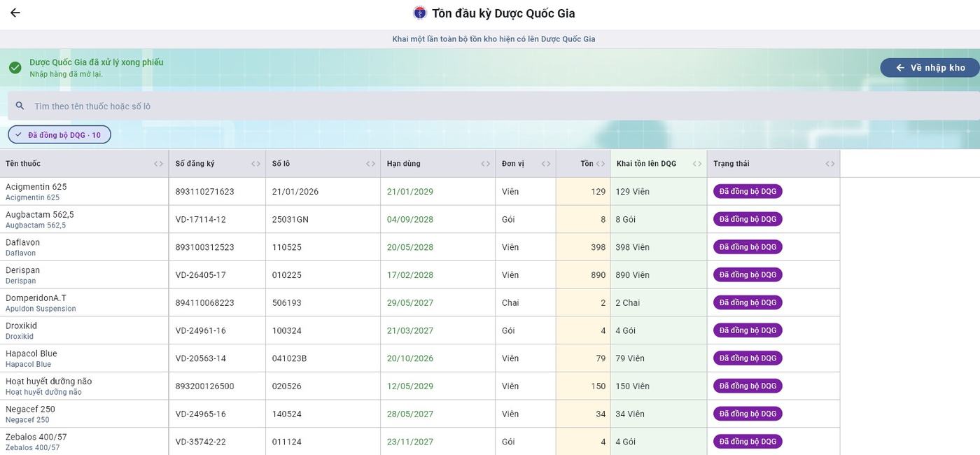Screen dimensions: 980x455
Task: Go back using the top-left arrow icon
Action: point(15,13)
